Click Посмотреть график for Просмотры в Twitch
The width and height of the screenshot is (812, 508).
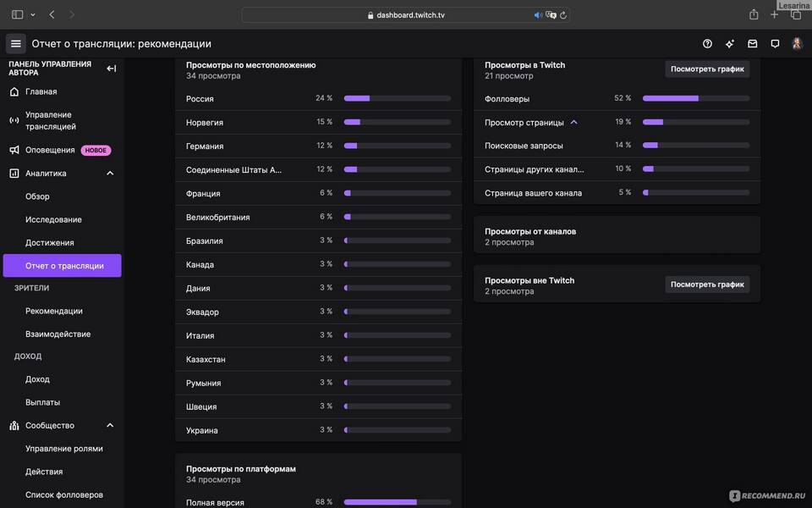[707, 69]
